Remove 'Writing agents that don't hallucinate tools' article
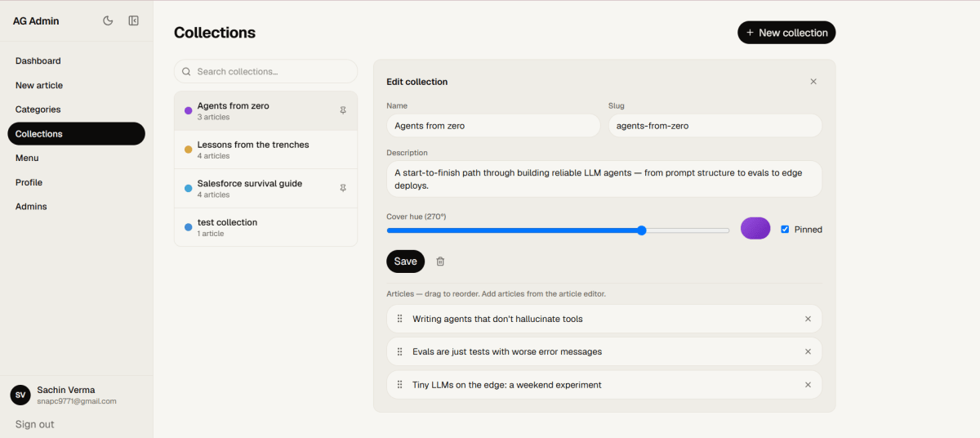 [x=808, y=319]
